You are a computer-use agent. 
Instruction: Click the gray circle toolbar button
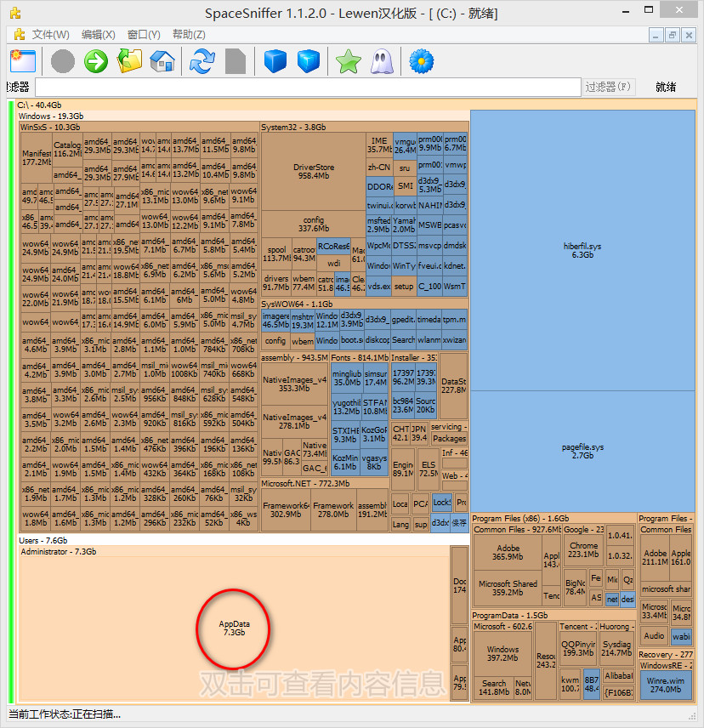pyautogui.click(x=63, y=61)
